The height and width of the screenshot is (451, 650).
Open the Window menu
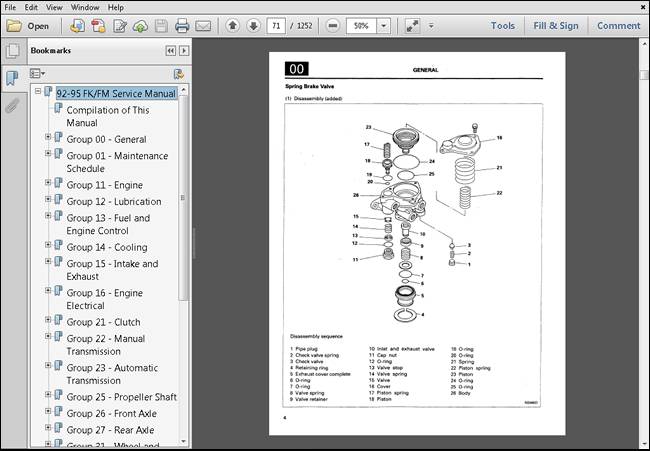(85, 7)
